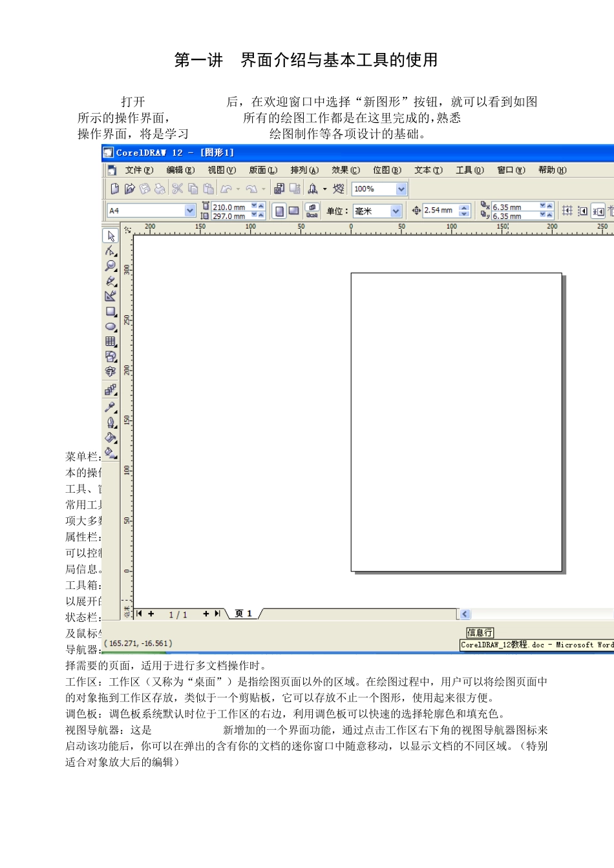Go to first page navigator button
Image resolution: width=614 pixels, height=868 pixels.
139,614
